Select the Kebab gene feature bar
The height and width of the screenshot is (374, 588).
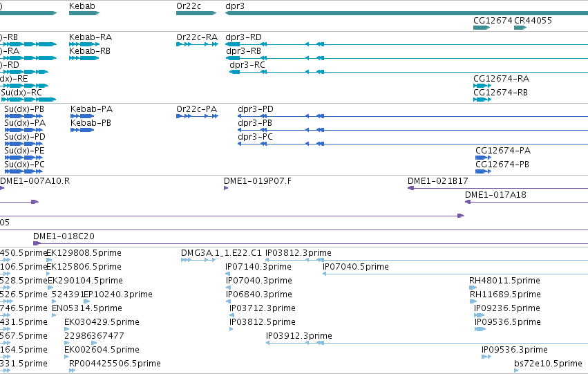[84, 13]
